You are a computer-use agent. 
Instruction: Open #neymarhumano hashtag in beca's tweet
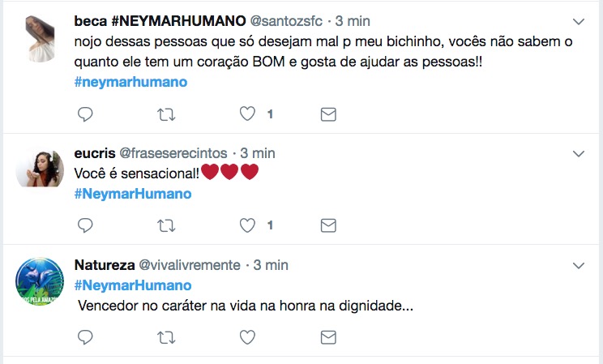coord(130,82)
